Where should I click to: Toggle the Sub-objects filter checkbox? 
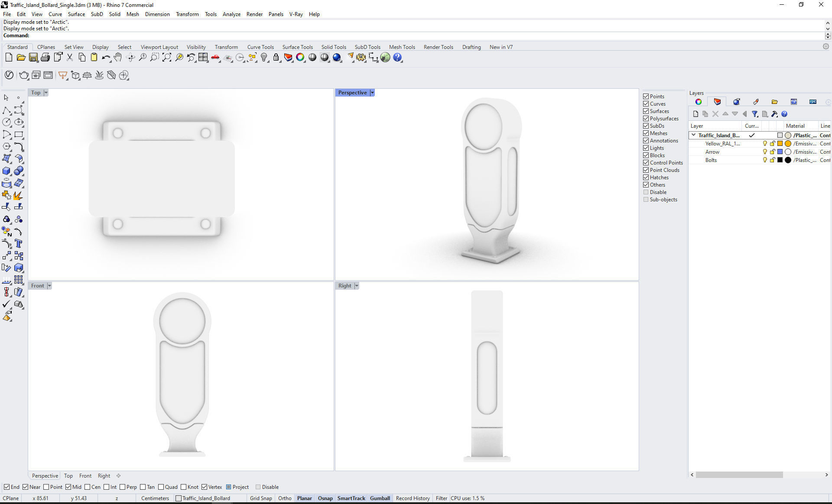pos(646,200)
